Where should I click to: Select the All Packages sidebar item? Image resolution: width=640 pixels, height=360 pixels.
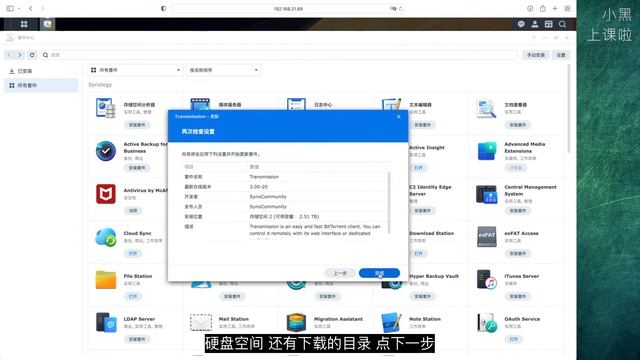[x=41, y=85]
